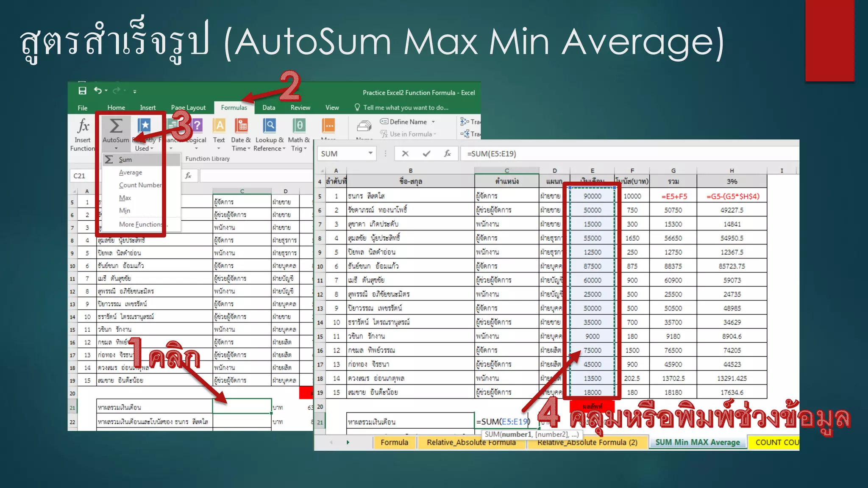Click the Redo arrow icon
The width and height of the screenshot is (868, 488).
click(x=116, y=90)
